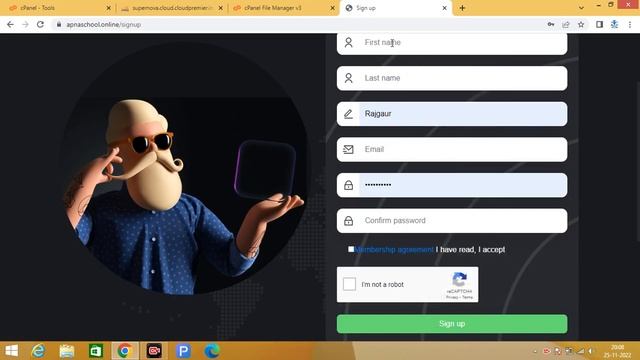Image resolution: width=640 pixels, height=360 pixels.
Task: Click the saved passwords key icon
Action: tap(551, 24)
